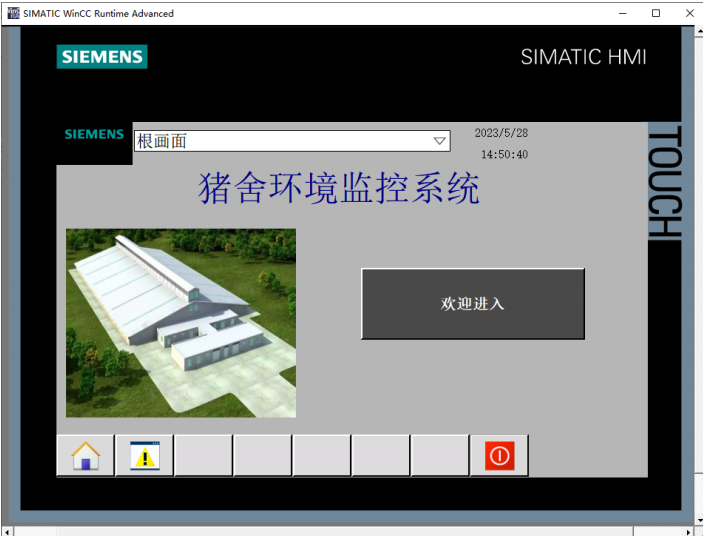This screenshot has width=703, height=538.
Task: Click the dropdown arrow next to 根画面
Action: 439,141
